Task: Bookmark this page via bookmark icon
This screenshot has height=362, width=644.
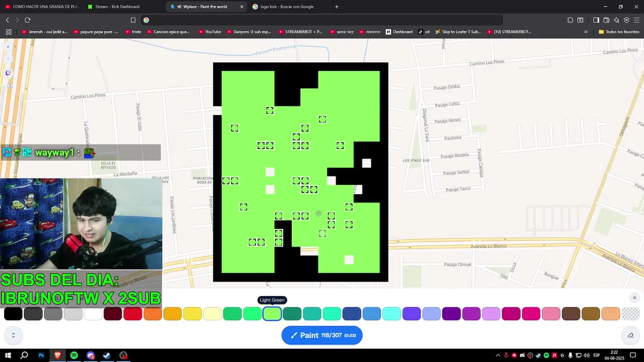Action: 133,20
